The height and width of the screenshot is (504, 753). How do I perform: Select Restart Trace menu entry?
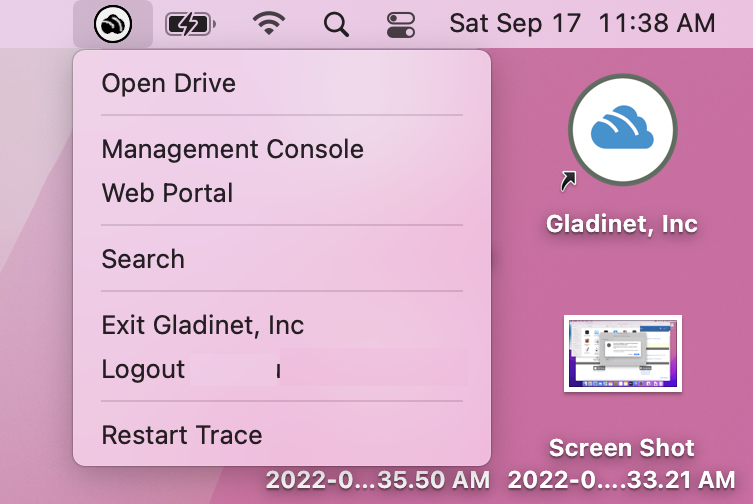pos(182,436)
